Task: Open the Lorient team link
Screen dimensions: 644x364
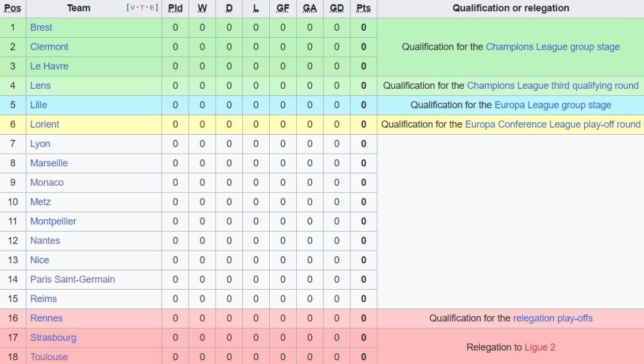Action: (45, 124)
